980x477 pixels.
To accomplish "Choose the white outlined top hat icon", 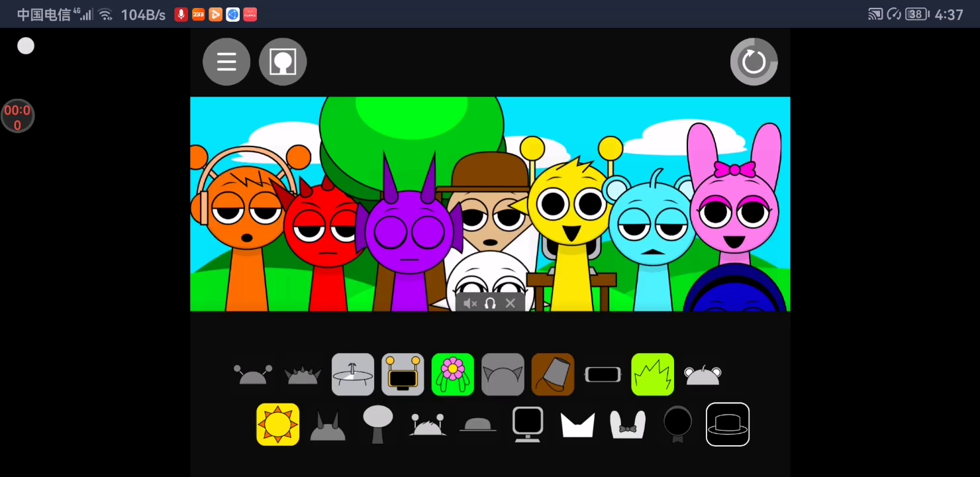I will pyautogui.click(x=728, y=425).
